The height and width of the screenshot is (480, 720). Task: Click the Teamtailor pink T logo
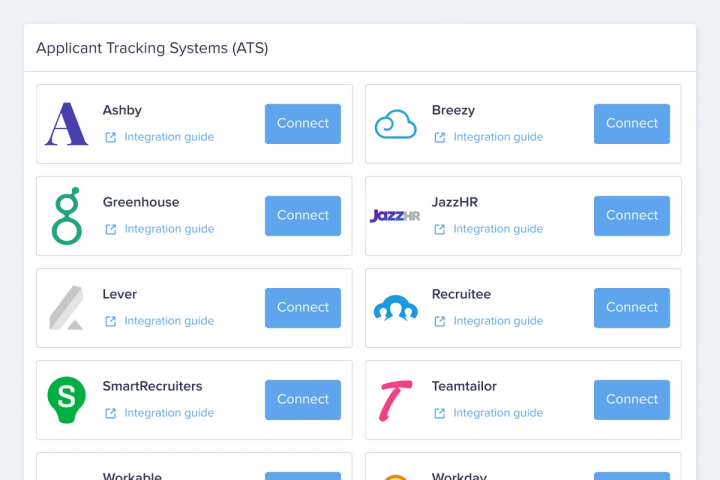(x=395, y=401)
